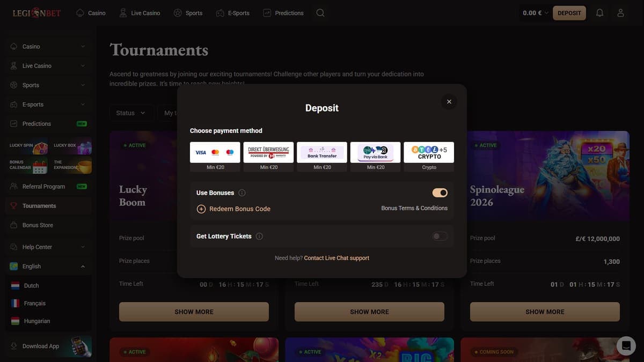Open search with the magnifier icon

click(320, 13)
